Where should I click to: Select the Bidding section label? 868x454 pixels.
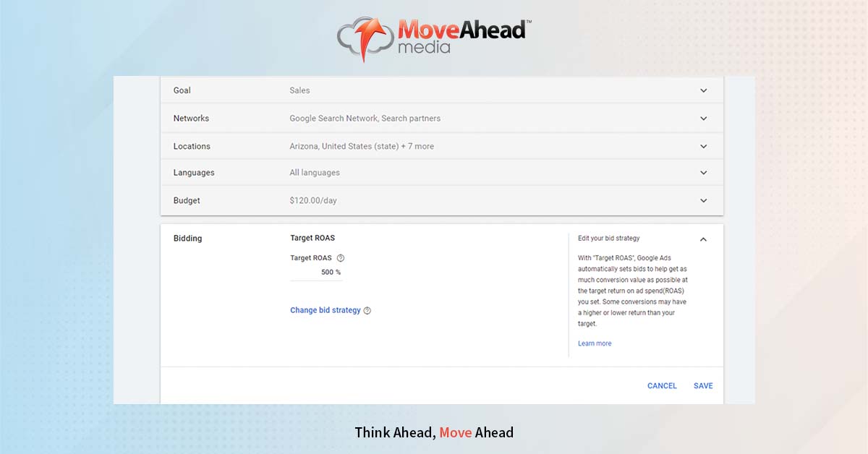(188, 239)
